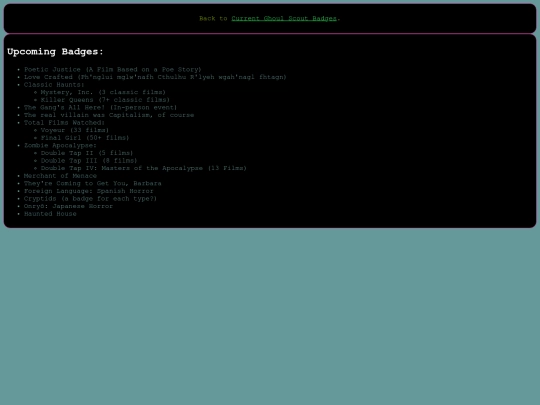The width and height of the screenshot is (540, 405).
Task: Select the Total Films Watched item
Action: (64, 123)
